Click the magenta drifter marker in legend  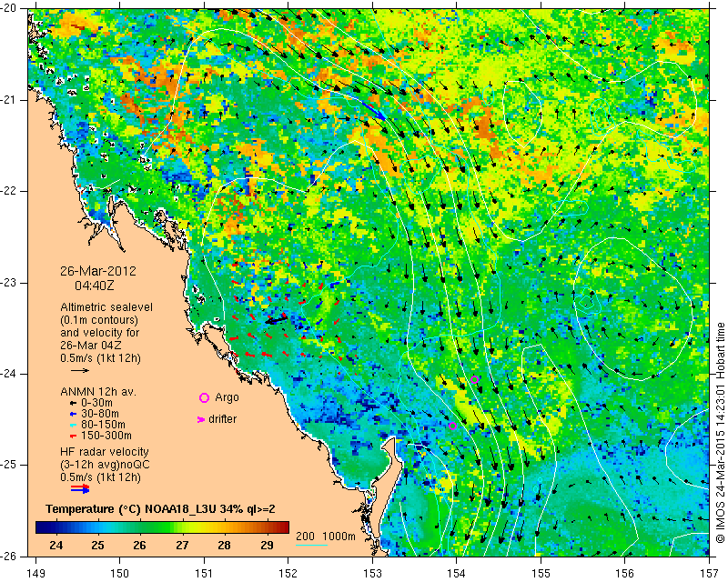click(x=201, y=419)
